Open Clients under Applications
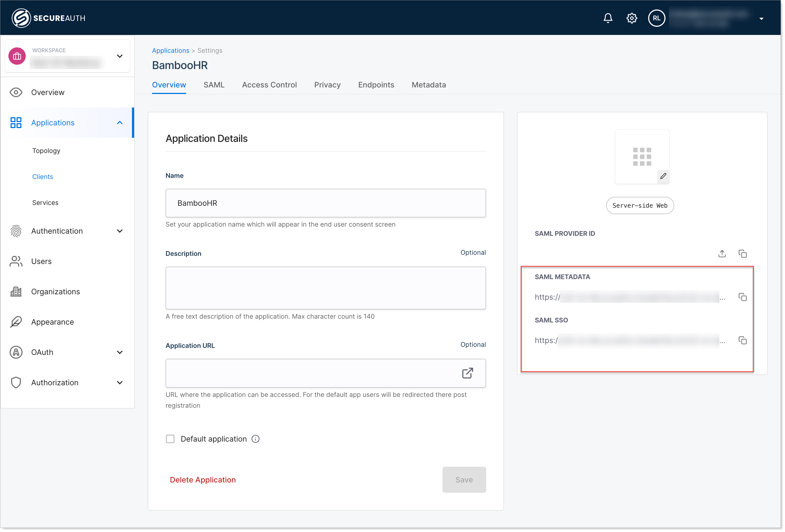 (43, 177)
